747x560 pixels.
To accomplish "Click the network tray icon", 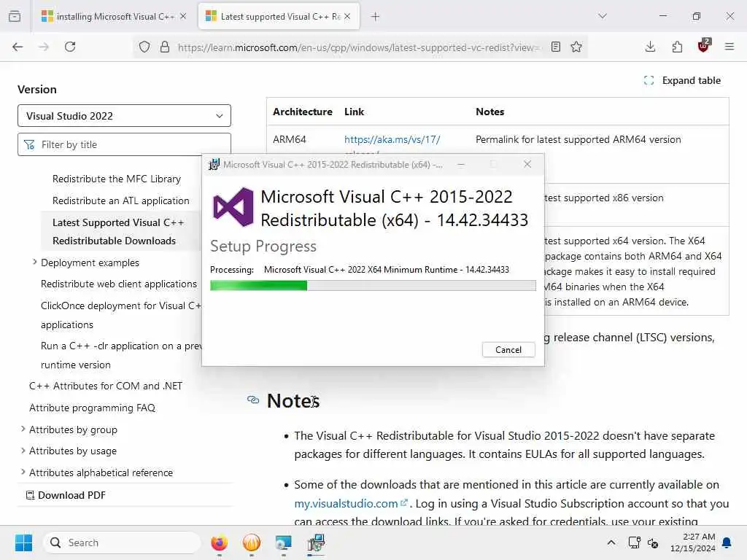I will (x=635, y=542).
